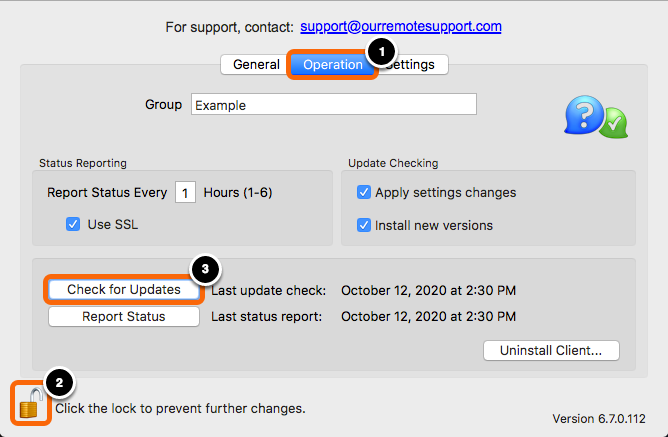Click the Hours (1-6) label

[x=238, y=193]
